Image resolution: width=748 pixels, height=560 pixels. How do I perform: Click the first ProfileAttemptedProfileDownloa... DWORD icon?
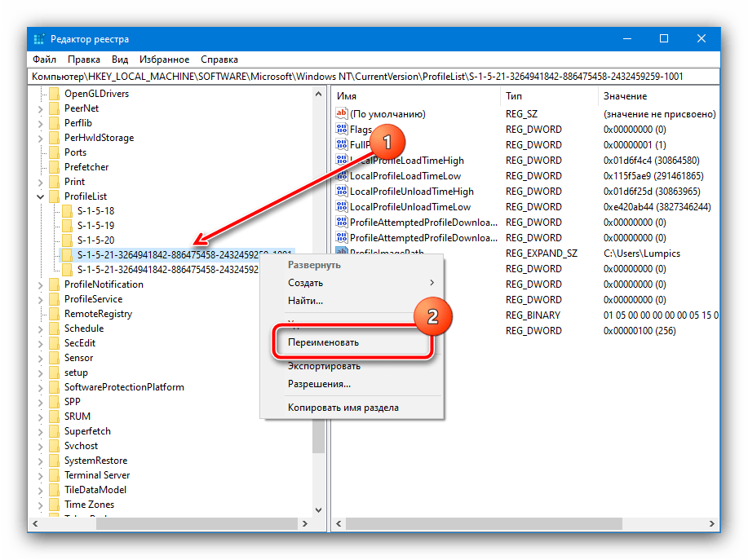click(x=342, y=223)
